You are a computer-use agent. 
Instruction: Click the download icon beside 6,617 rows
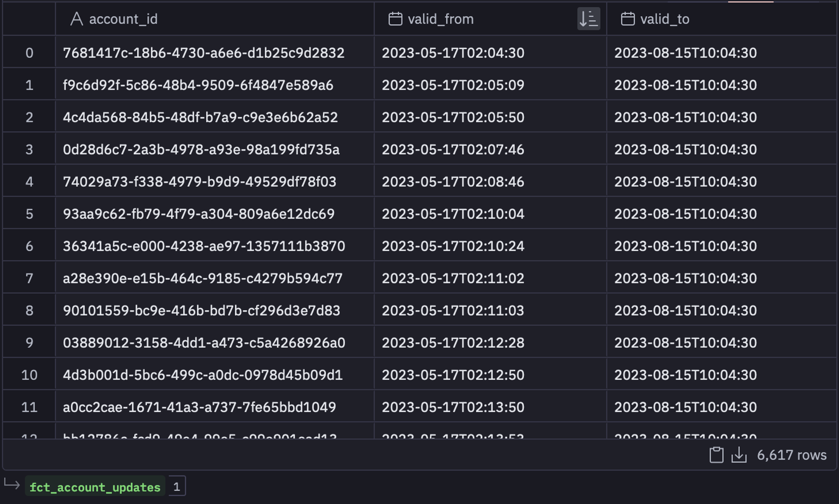click(739, 455)
